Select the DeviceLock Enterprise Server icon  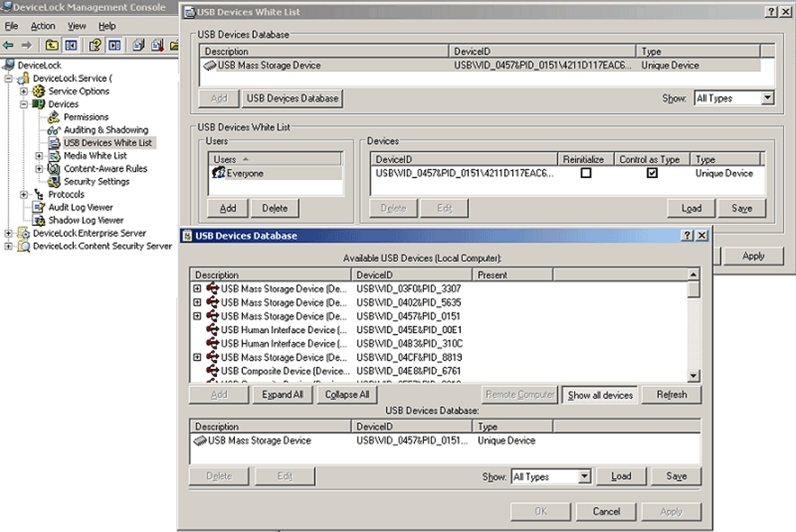(x=23, y=233)
